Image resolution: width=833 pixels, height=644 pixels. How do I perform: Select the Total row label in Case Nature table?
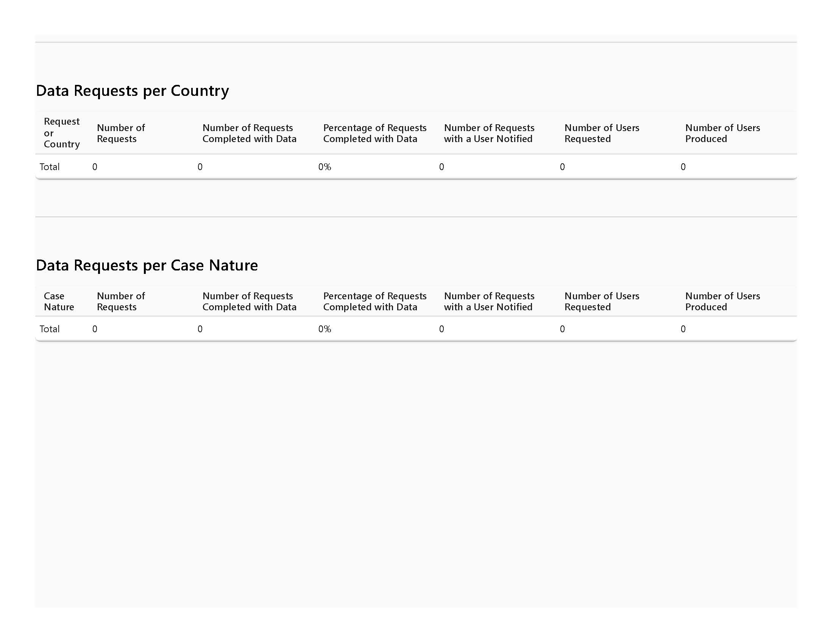(50, 329)
